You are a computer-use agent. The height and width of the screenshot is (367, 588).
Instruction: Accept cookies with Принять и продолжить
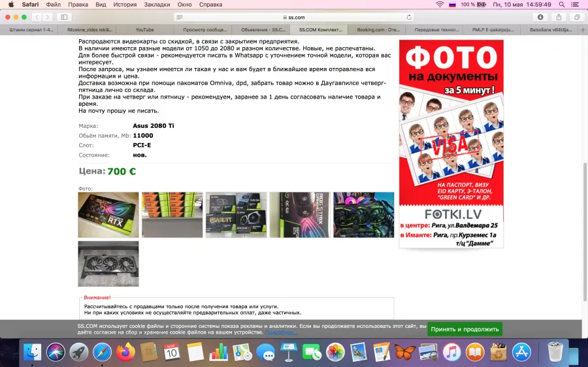tap(465, 329)
